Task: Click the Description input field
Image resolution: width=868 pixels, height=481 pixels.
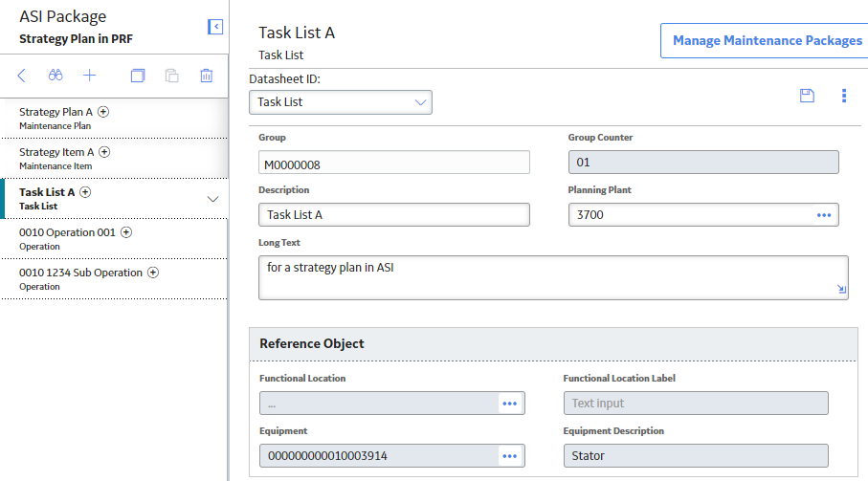Action: [394, 215]
